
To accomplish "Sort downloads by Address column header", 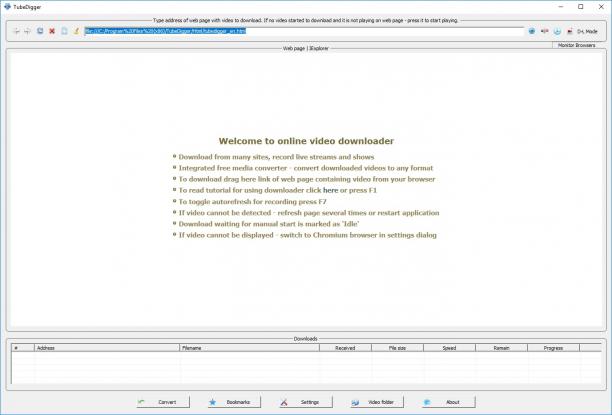I will [107, 348].
